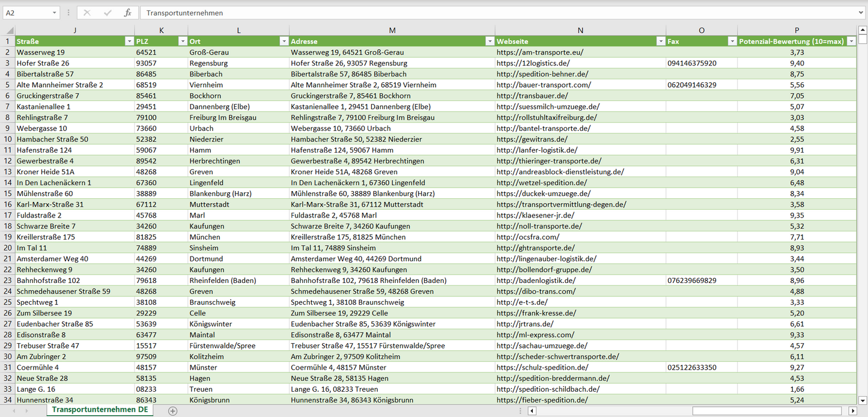Click the Cancel X icon in formula bar
868x417 pixels.
[87, 13]
